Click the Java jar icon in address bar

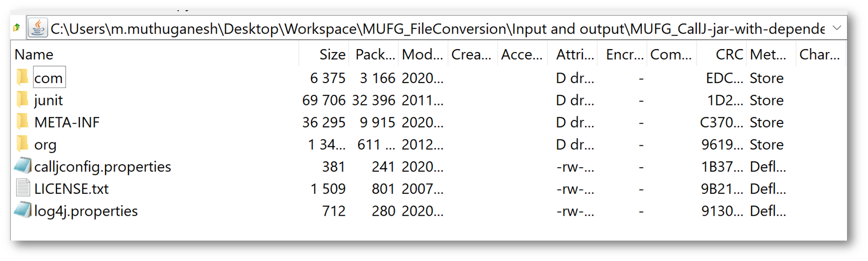click(38, 28)
